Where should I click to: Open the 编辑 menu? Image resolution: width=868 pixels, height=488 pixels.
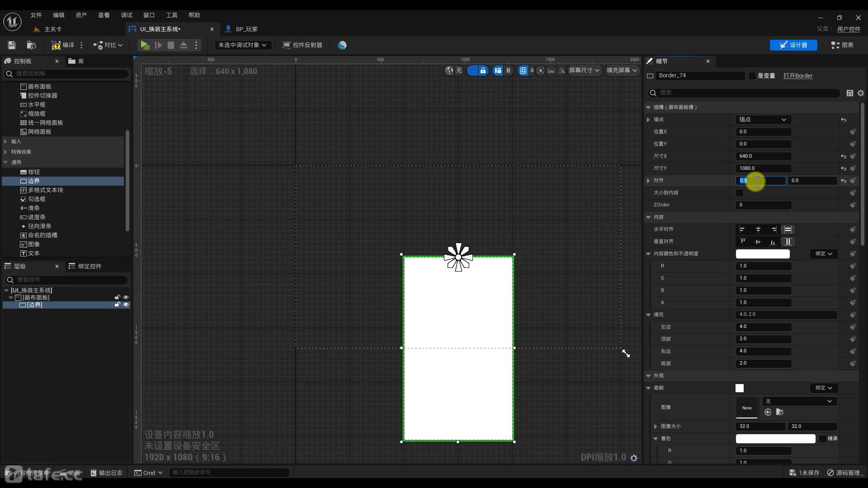pyautogui.click(x=59, y=15)
